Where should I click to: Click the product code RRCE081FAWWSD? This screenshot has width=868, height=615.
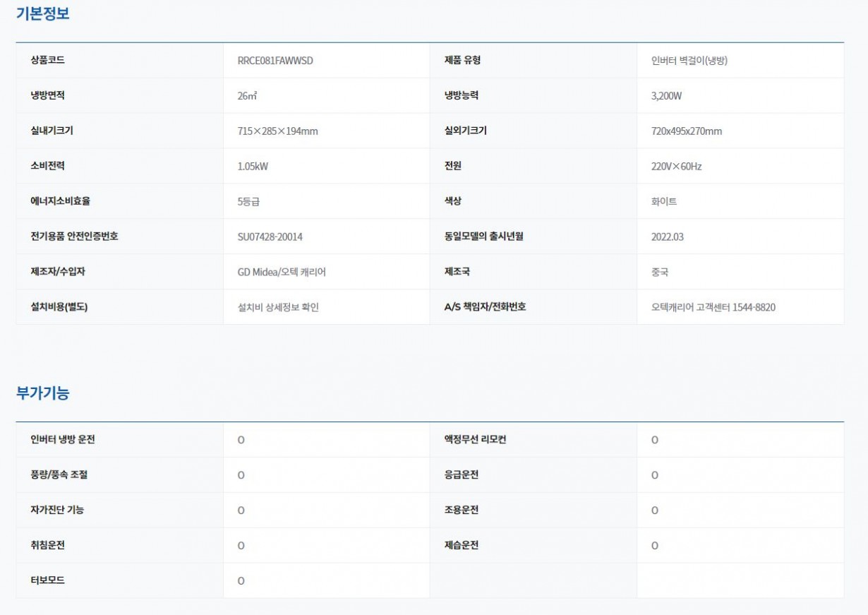275,61
